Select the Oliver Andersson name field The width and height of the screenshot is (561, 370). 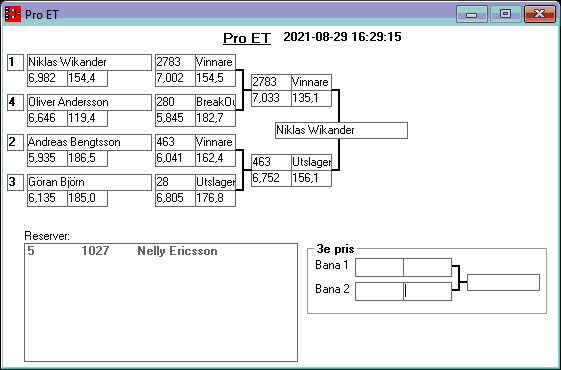tap(89, 102)
